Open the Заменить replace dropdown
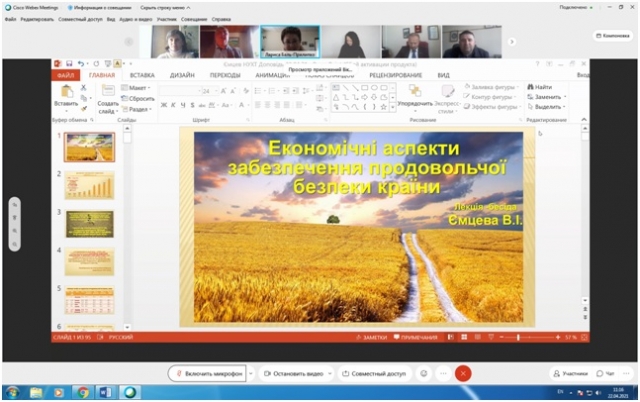 (x=547, y=97)
